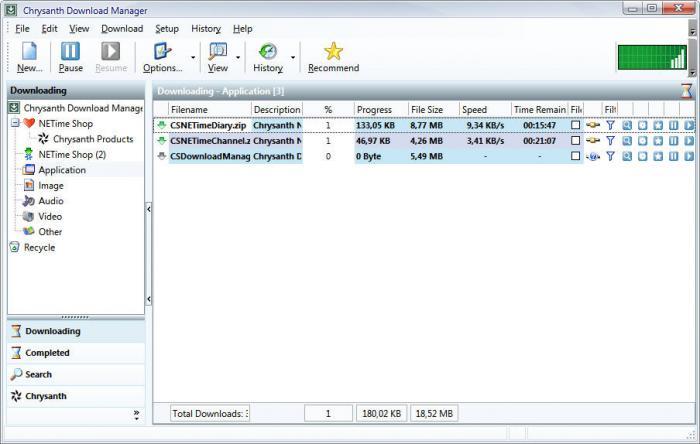Click pause icon in CSNETimeChannel row
The width and height of the screenshot is (700, 444).
coord(674,141)
